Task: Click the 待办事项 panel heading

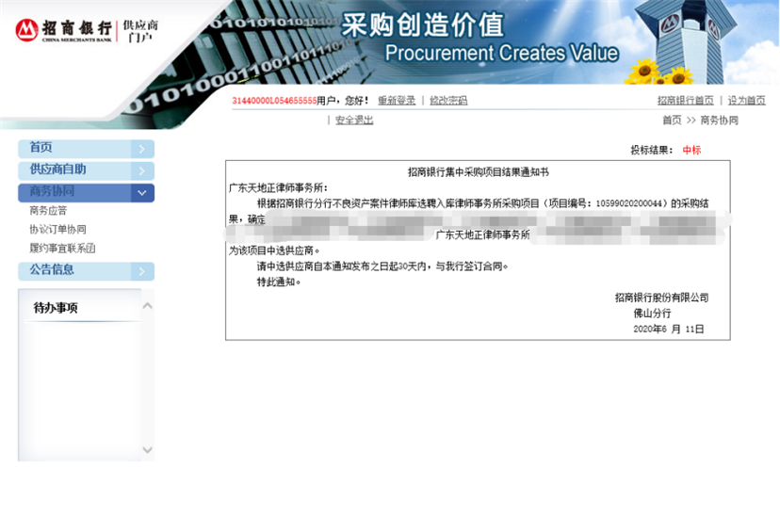Action: click(x=56, y=308)
